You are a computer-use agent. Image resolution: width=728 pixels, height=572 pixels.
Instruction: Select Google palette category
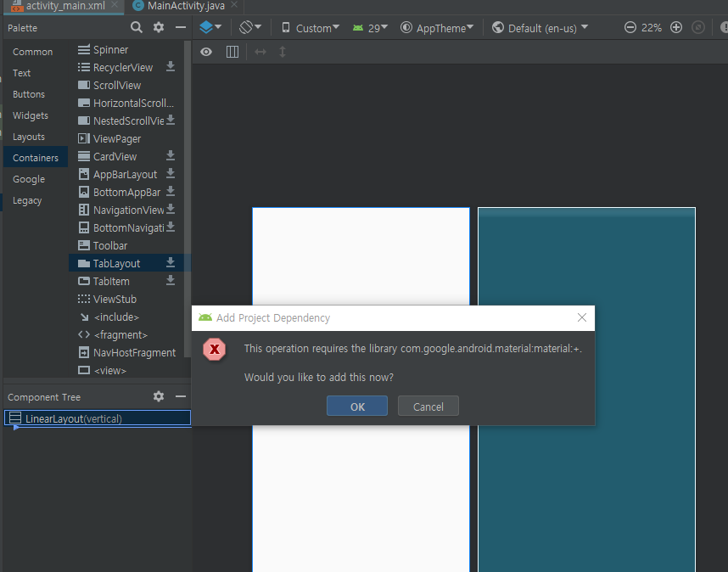(x=29, y=179)
